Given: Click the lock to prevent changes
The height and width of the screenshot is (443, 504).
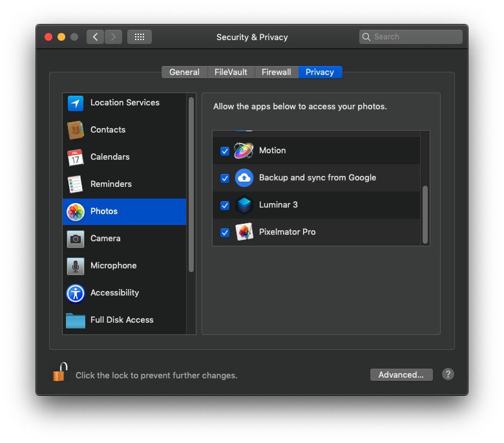Looking at the screenshot, I should point(60,372).
